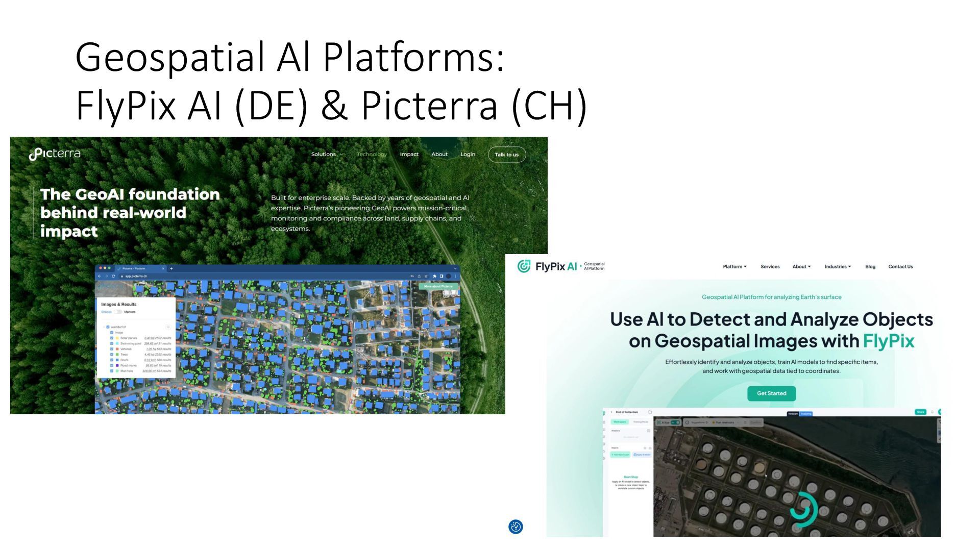Toggle AI Eye switch in FlyPix app
The image size is (980, 551).
[675, 422]
